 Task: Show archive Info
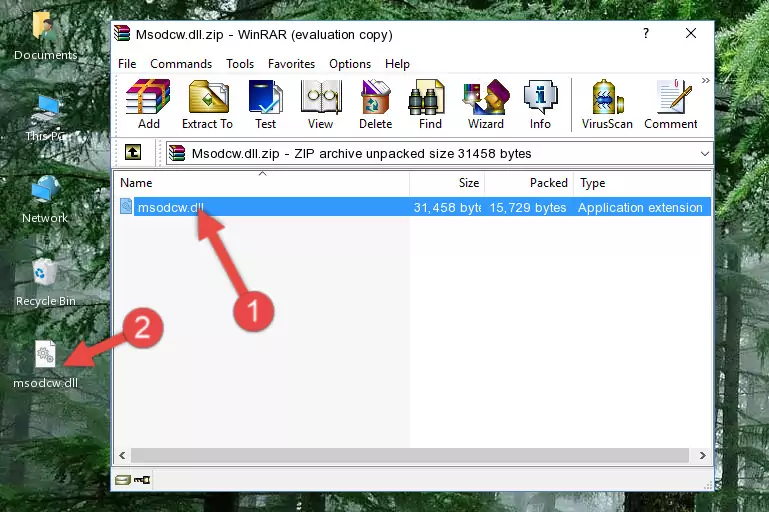[540, 104]
